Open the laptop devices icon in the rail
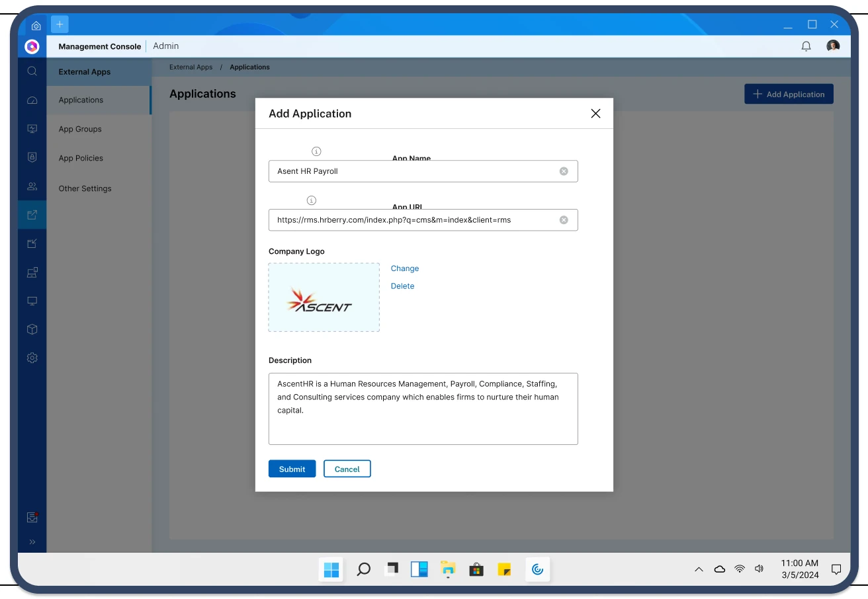The height and width of the screenshot is (599, 868). (32, 272)
